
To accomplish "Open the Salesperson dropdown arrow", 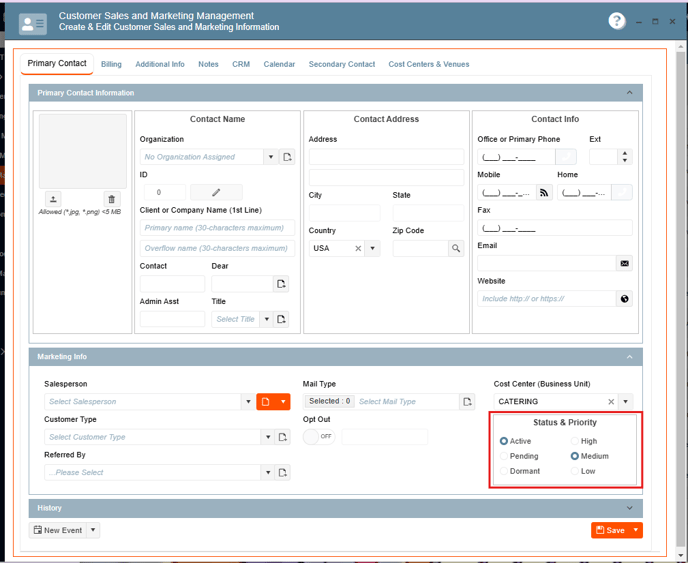I will point(248,402).
